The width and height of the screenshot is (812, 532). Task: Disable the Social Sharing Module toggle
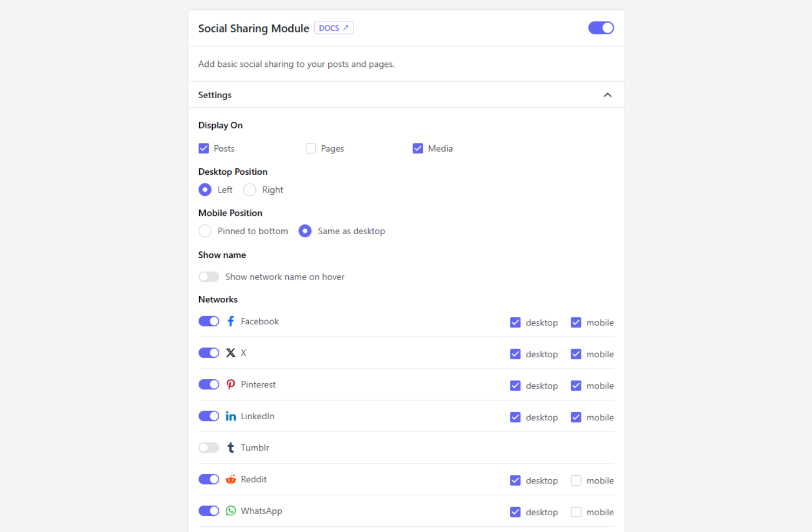601,28
